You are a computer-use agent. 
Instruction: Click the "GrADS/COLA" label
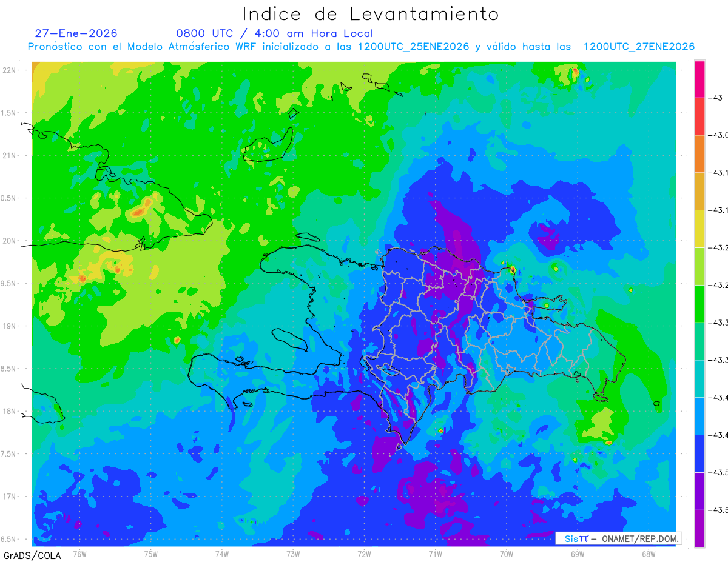click(x=32, y=555)
